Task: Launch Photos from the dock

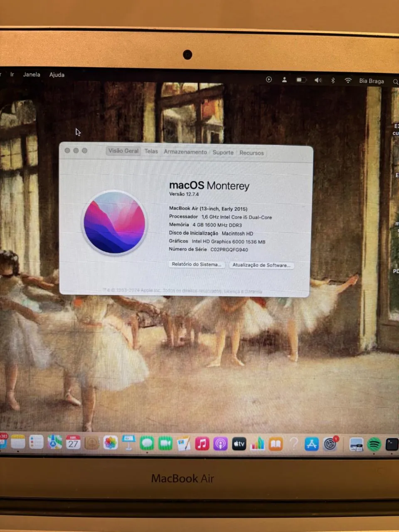Action: coord(110,443)
